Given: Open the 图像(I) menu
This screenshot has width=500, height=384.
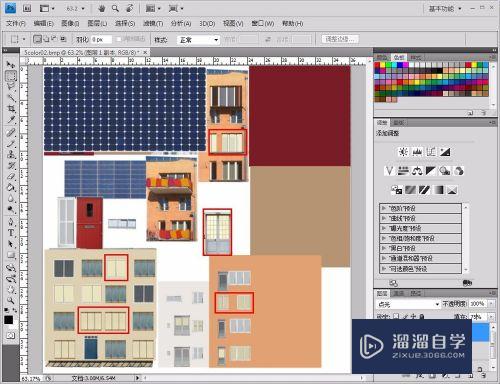Looking at the screenshot, I should coord(70,23).
